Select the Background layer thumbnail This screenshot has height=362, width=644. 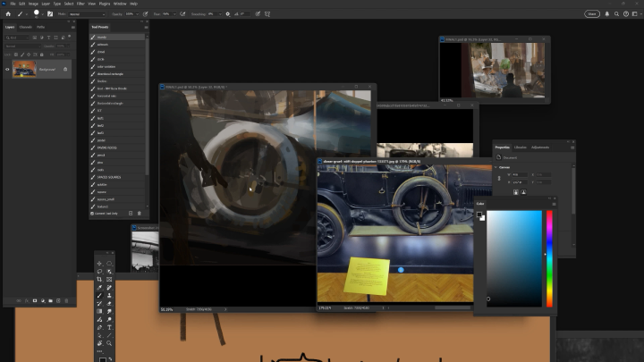click(x=24, y=69)
